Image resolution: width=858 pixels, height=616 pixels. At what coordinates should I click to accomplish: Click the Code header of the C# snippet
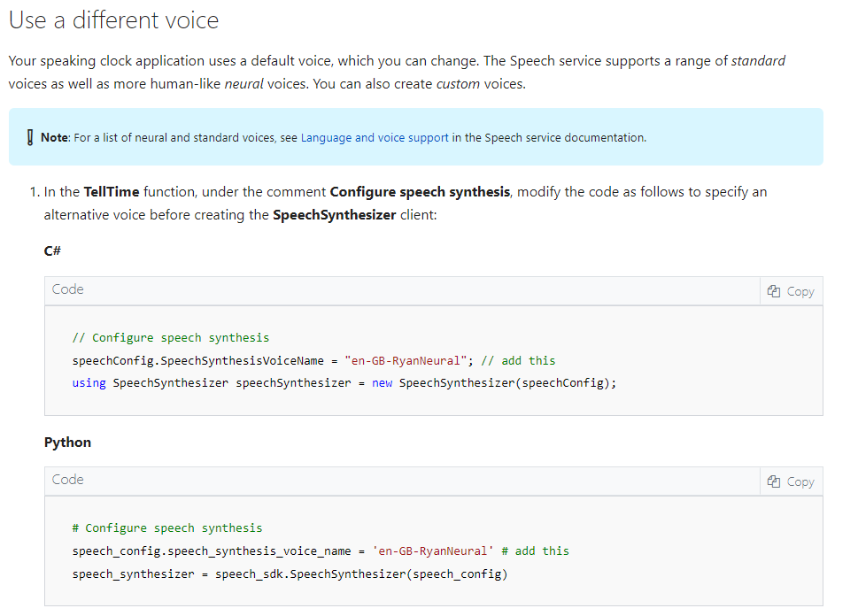[67, 289]
